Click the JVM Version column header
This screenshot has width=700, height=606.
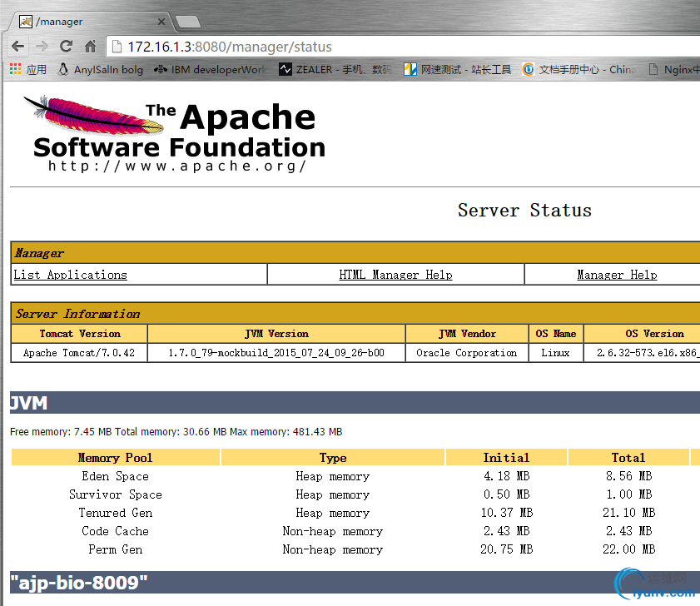click(x=276, y=334)
